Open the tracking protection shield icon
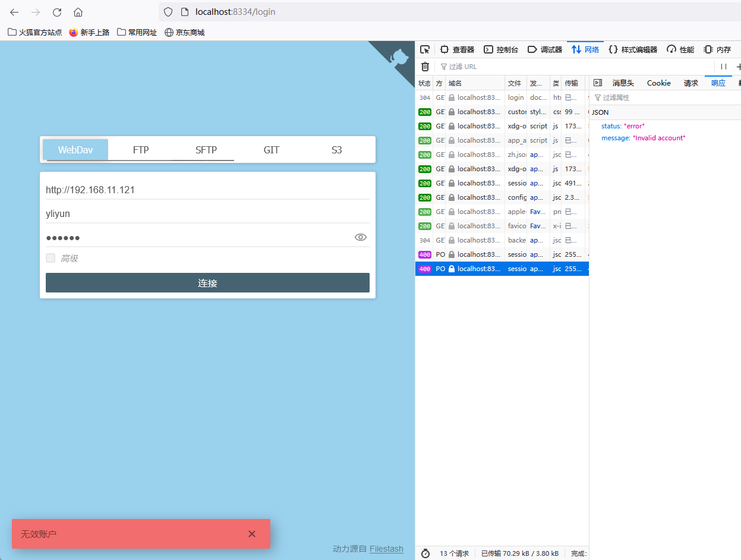The image size is (741, 560). pos(168,12)
